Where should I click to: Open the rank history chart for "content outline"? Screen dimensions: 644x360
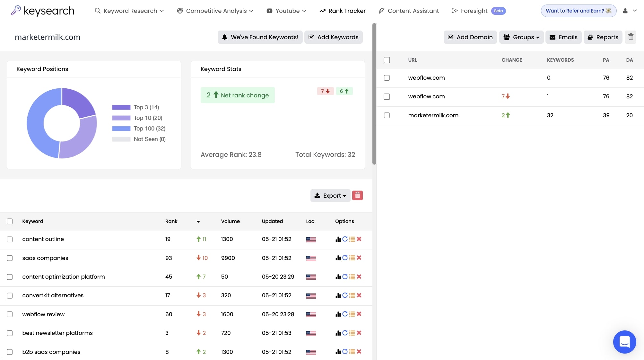coord(338,239)
